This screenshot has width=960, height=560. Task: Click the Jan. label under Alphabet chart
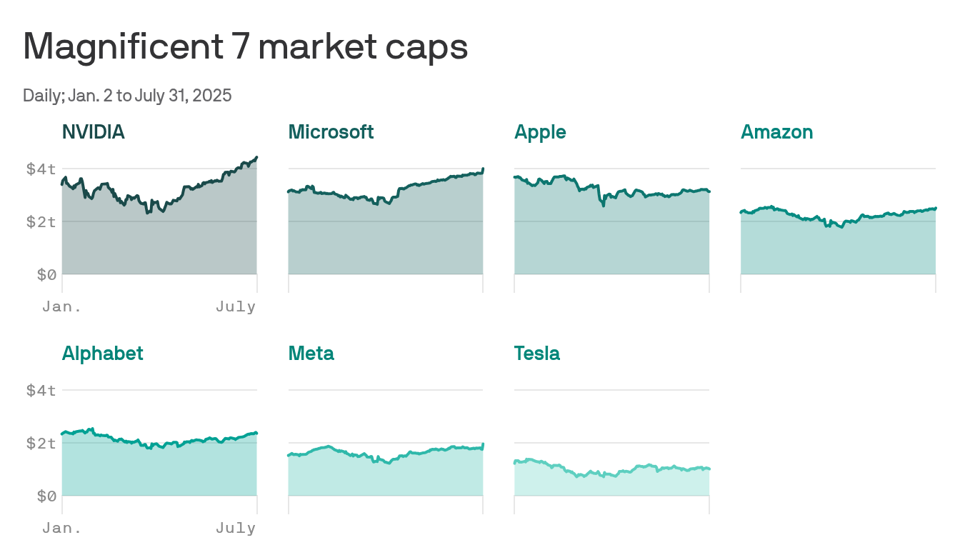tap(61, 529)
